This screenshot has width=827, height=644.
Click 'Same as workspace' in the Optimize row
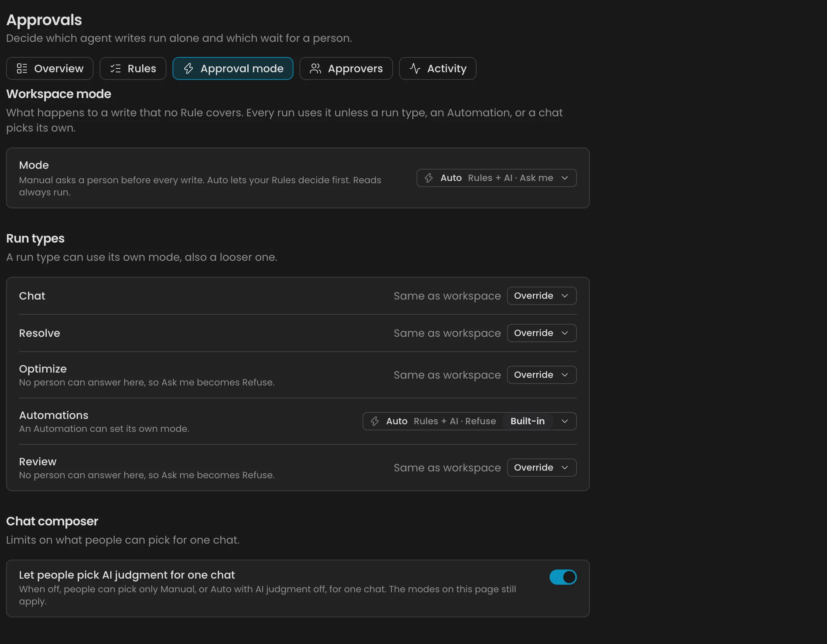coord(447,375)
